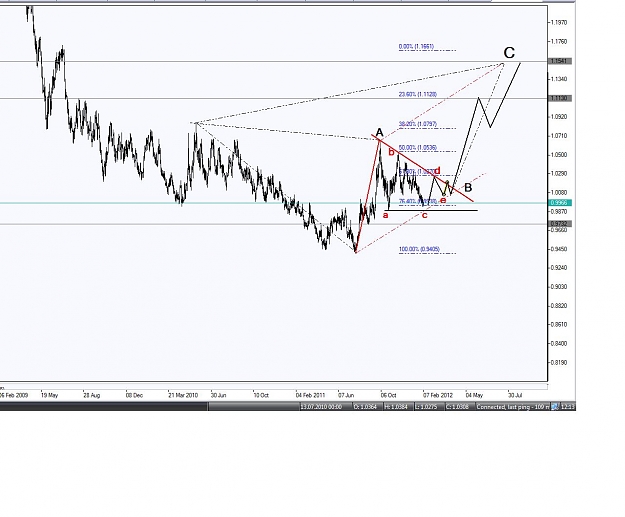
Task: Click the connection status icon in status bar
Action: pos(554,407)
